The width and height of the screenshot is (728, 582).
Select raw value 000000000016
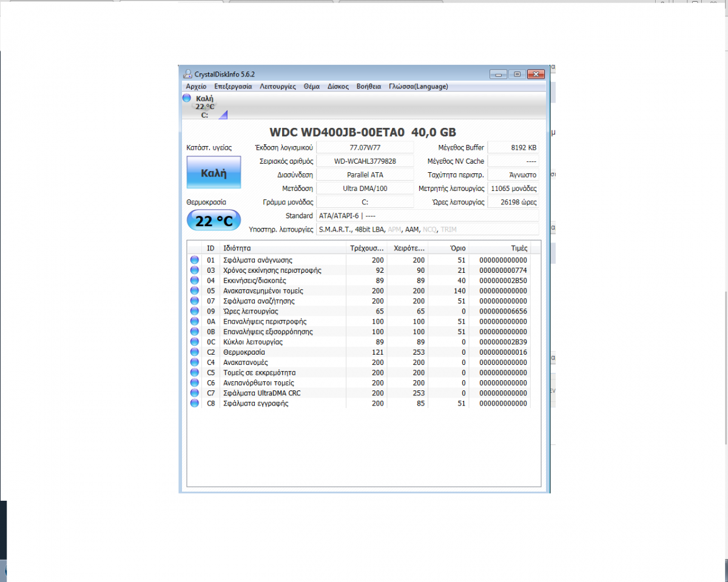click(503, 352)
